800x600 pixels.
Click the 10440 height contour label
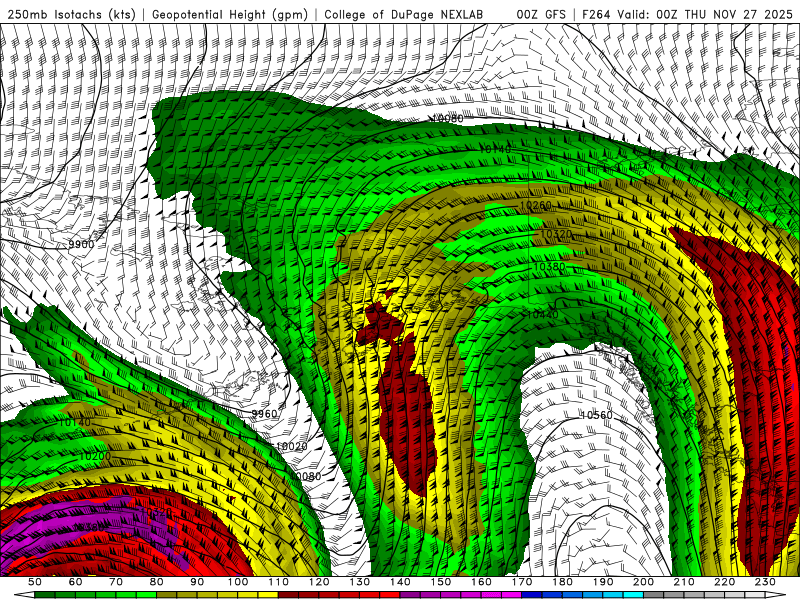coord(542,314)
